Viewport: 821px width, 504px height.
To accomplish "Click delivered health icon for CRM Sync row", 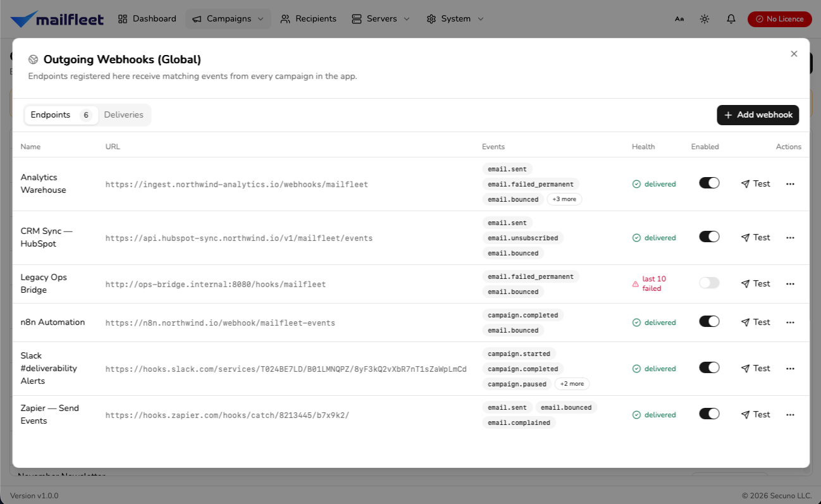I will click(636, 238).
